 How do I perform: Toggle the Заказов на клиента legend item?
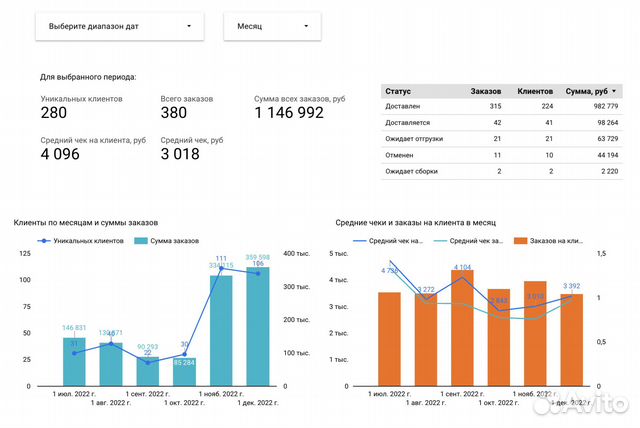(555, 241)
